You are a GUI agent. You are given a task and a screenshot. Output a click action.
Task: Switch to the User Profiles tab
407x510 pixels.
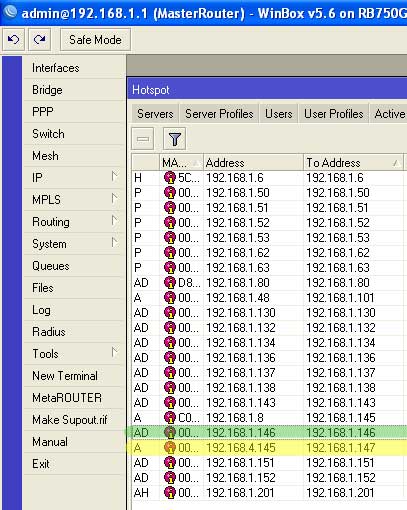pos(334,114)
